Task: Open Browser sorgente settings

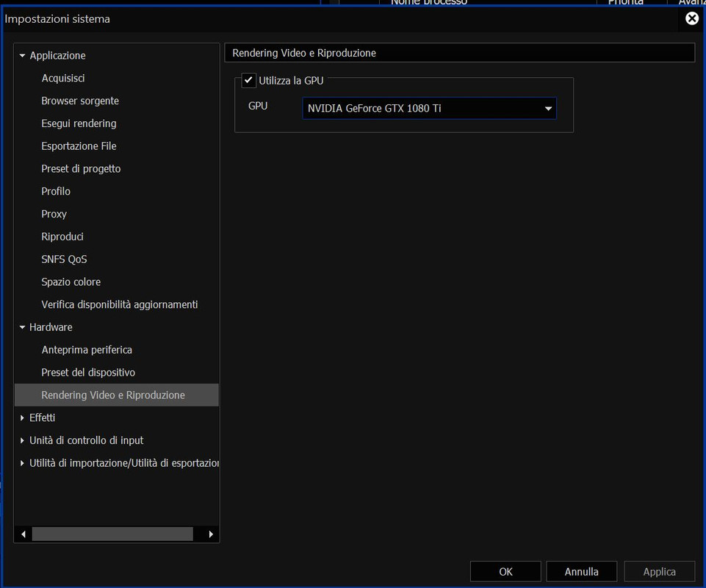Action: click(80, 101)
